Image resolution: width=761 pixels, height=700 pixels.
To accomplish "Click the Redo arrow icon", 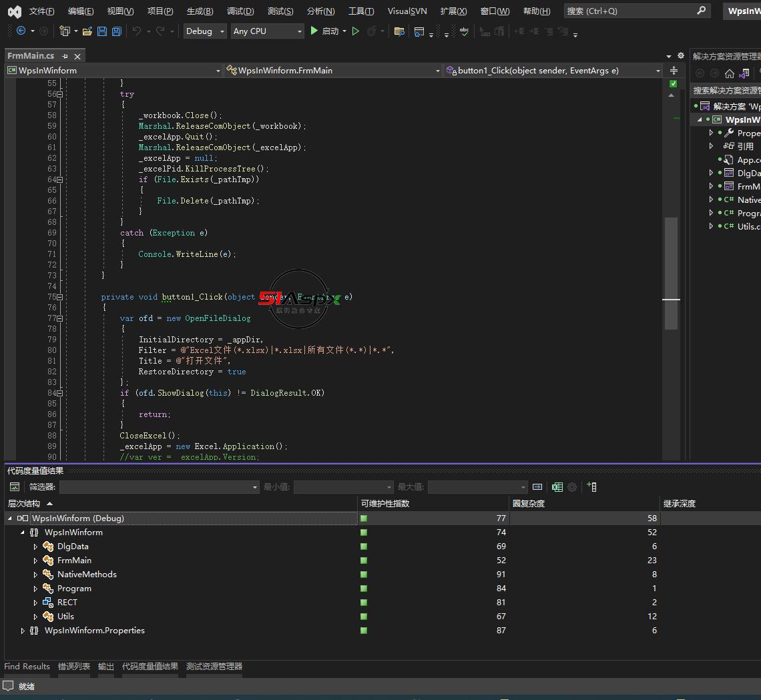I will (x=160, y=31).
